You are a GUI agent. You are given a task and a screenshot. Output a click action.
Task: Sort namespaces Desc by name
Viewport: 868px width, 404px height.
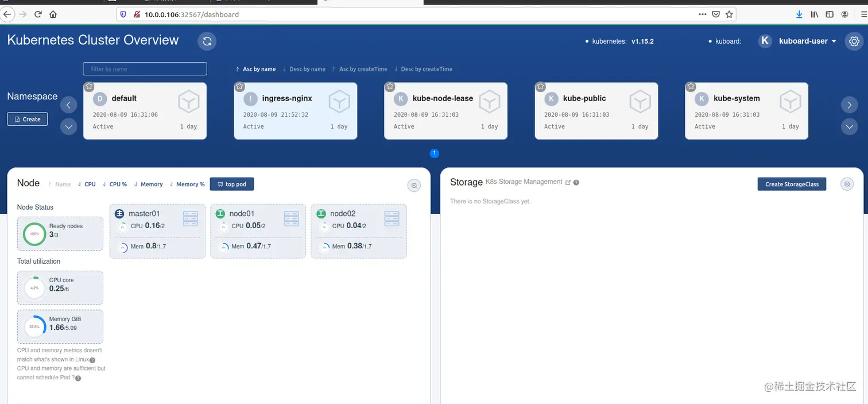tap(304, 69)
